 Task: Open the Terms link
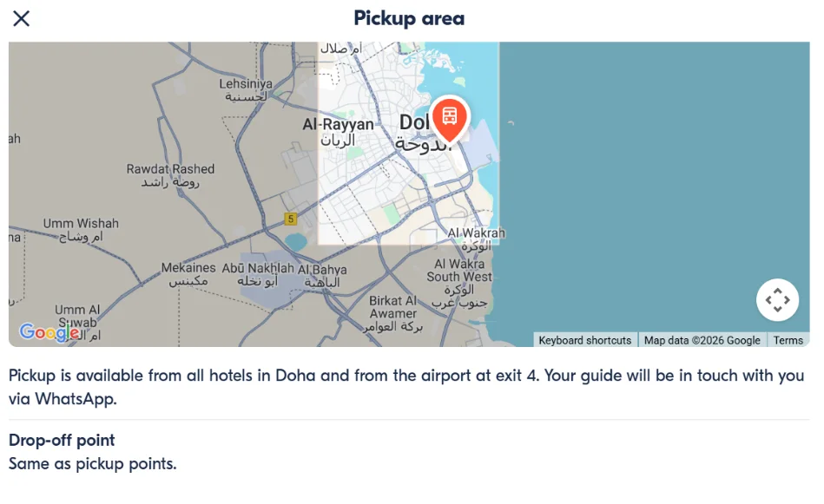pyautogui.click(x=788, y=340)
